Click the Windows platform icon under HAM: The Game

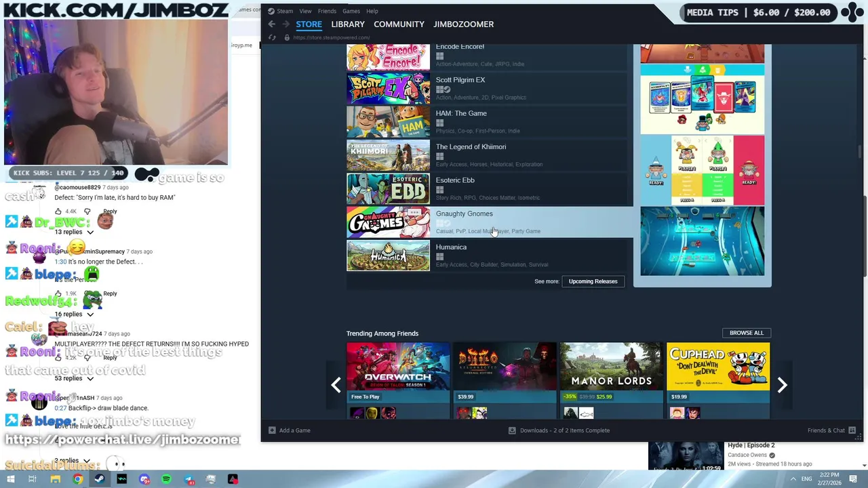point(439,123)
